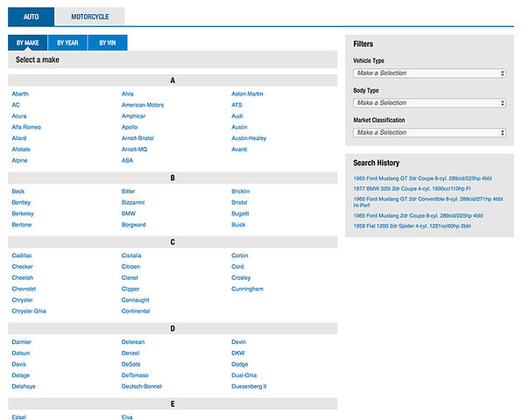The height and width of the screenshot is (420, 522).
Task: Open the Vehicle Type dropdown
Action: tap(429, 73)
